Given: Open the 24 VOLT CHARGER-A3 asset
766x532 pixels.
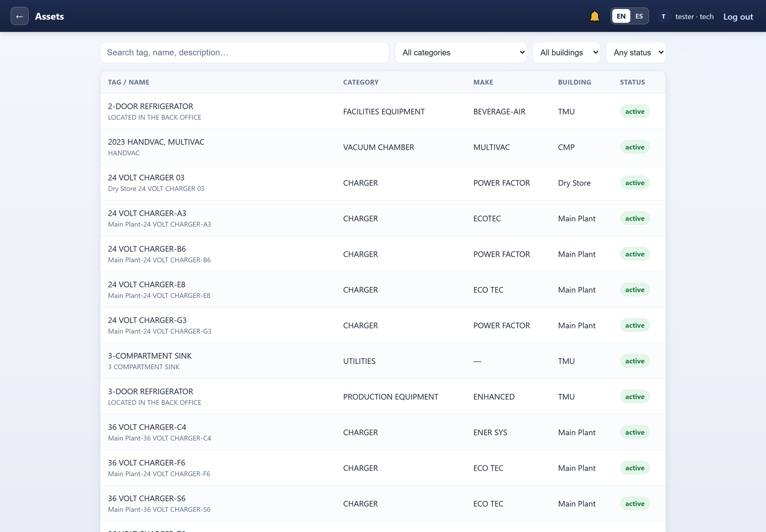Looking at the screenshot, I should (x=383, y=218).
